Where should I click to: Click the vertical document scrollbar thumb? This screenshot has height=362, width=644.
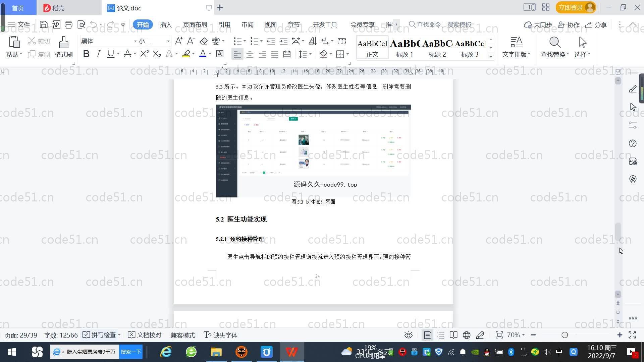618,231
